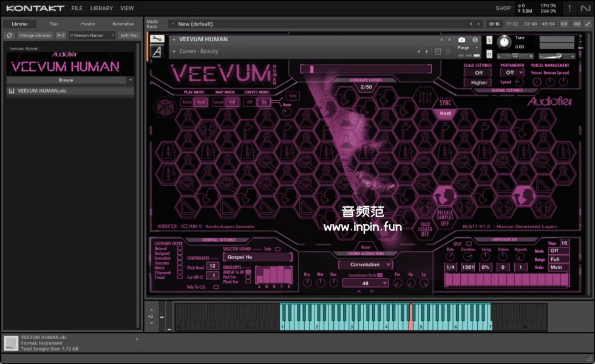Open the LIBRARY menu
The height and width of the screenshot is (364, 595).
[101, 8]
